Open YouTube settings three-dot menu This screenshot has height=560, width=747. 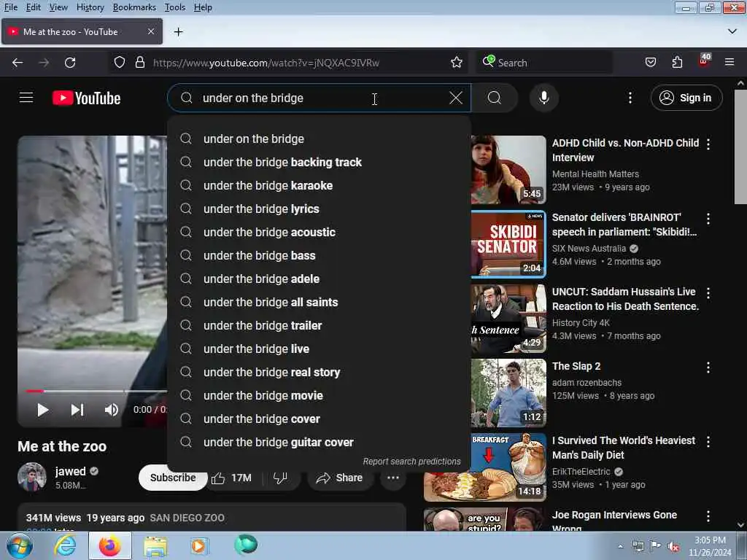630,98
